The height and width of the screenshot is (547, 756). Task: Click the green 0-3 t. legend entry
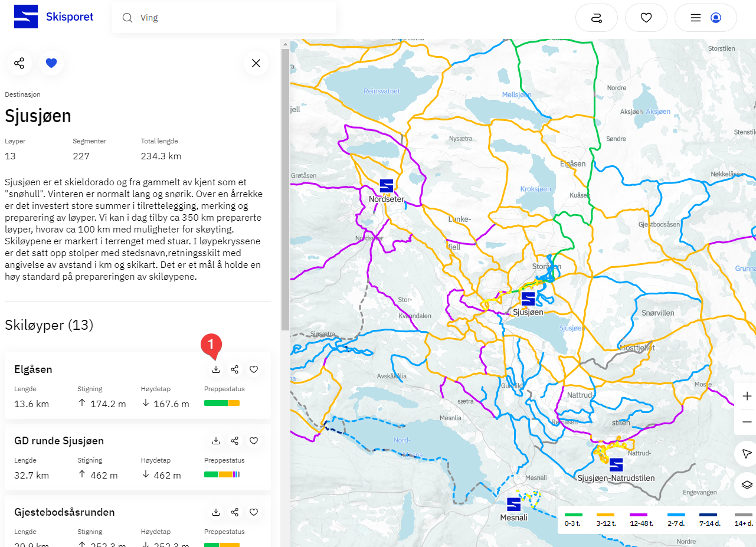point(574,519)
